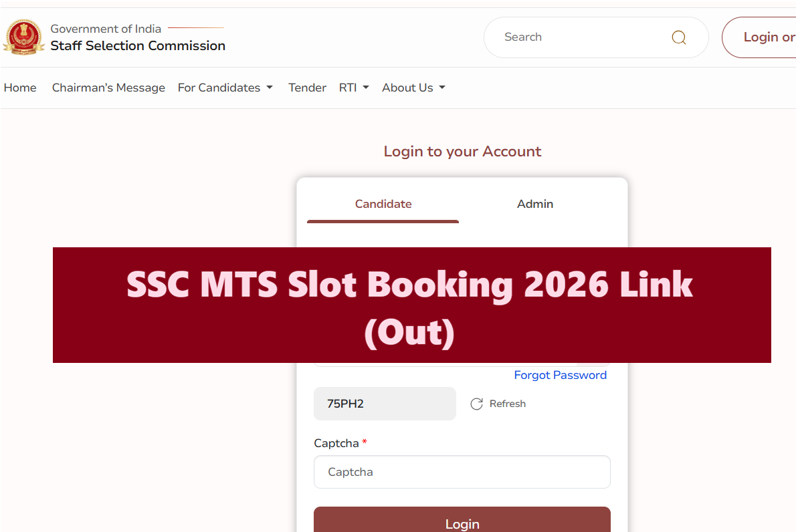This screenshot has width=796, height=532.
Task: Click the Login to your Account heading
Action: 462,152
